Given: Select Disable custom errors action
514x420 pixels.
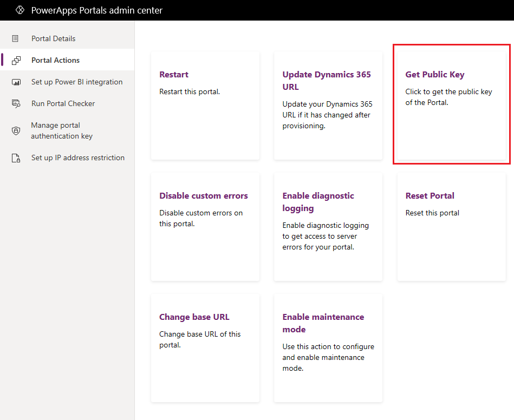Looking at the screenshot, I should click(x=205, y=227).
